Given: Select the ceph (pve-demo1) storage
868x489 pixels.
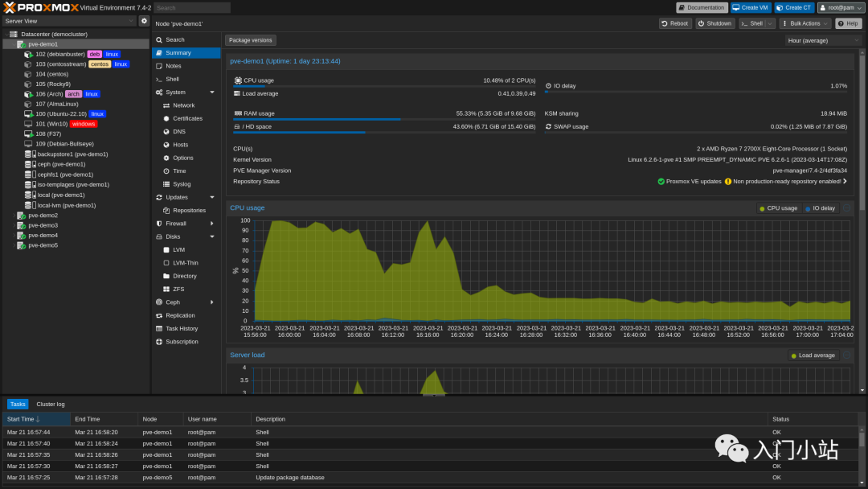Looking at the screenshot, I should (76, 165).
